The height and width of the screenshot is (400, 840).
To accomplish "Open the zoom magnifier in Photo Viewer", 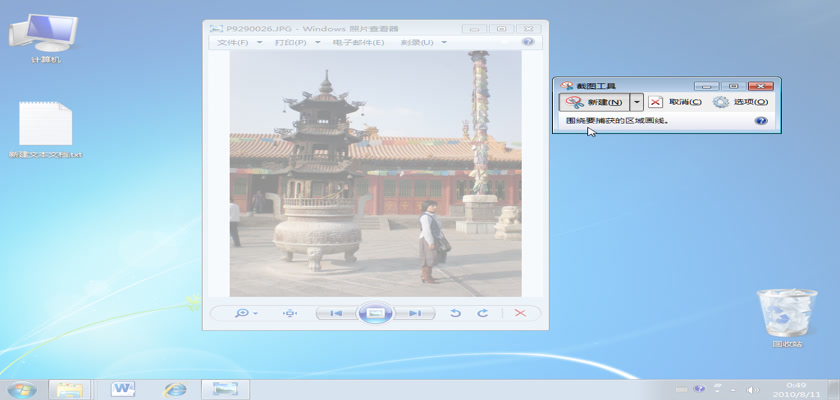I will click(x=244, y=313).
